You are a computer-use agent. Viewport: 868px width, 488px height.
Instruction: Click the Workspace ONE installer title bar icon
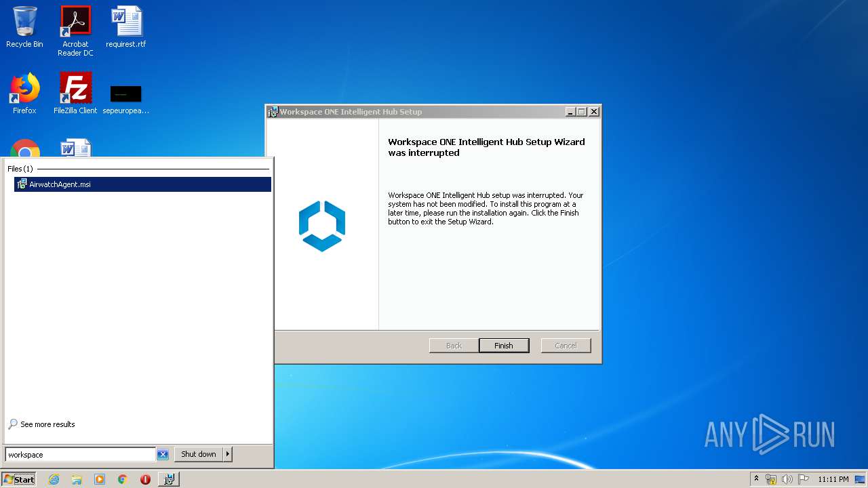click(273, 112)
